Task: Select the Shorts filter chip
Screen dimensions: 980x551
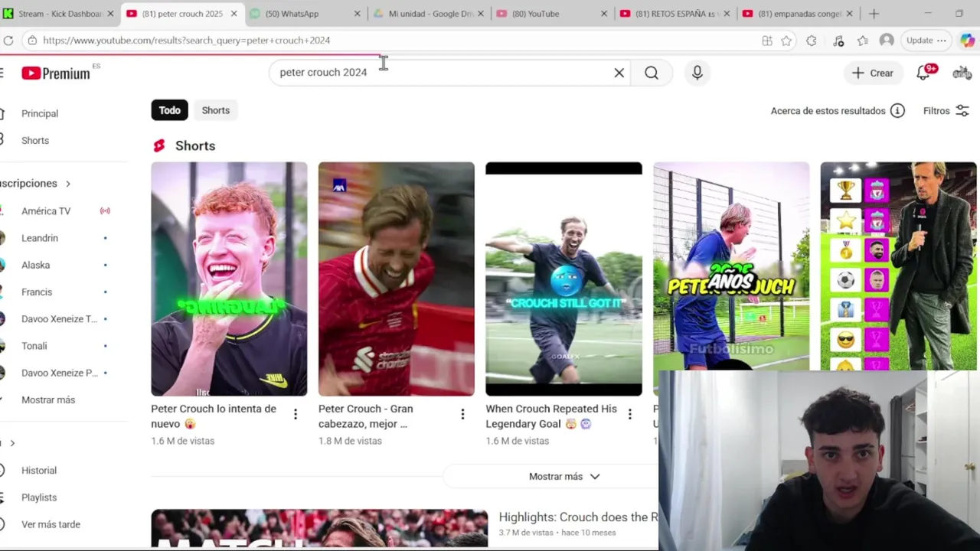Action: (216, 111)
